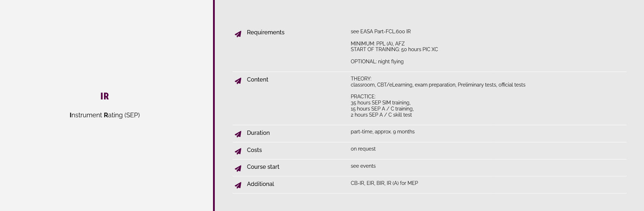
Task: Select the Course start row label
Action: tap(263, 167)
